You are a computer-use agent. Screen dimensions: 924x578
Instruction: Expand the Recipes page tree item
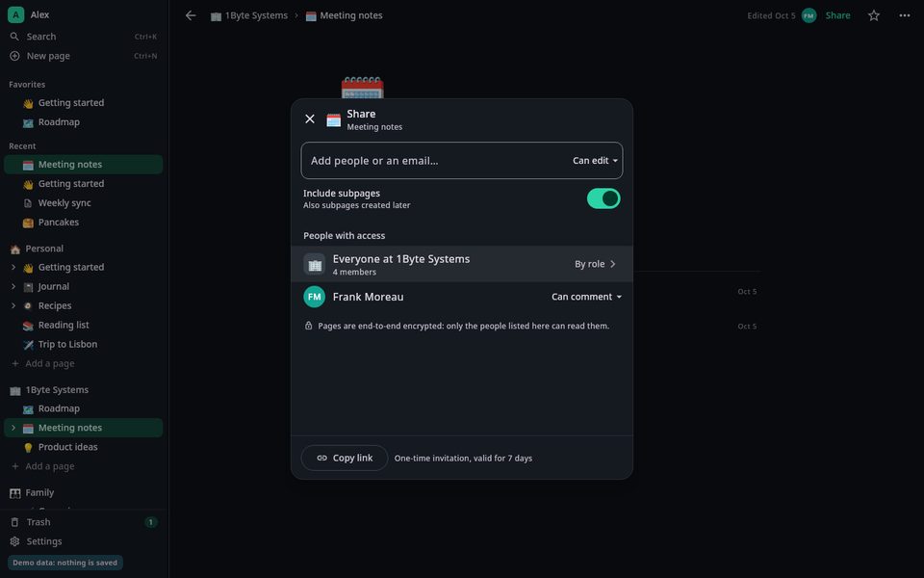[x=13, y=306]
